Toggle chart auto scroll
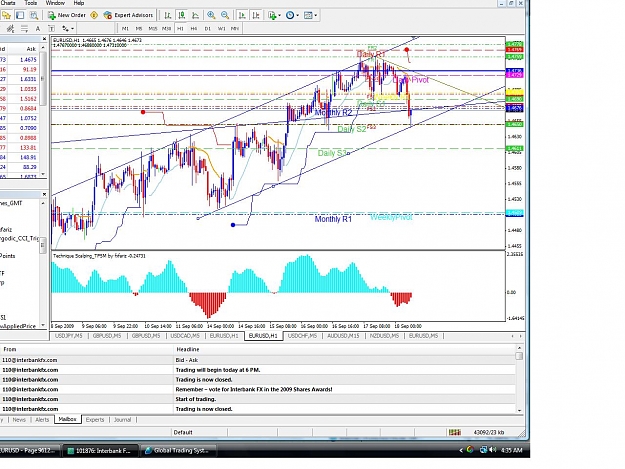625x469 pixels. click(x=242, y=15)
